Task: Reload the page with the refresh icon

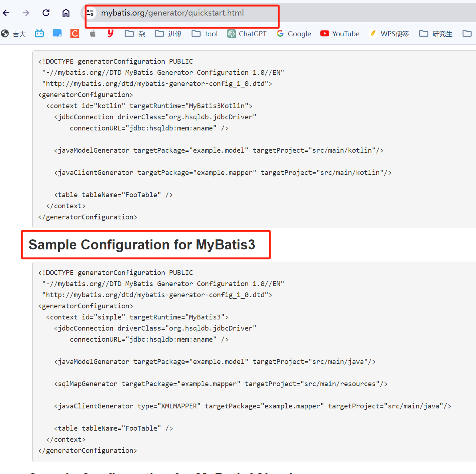Action: [46, 13]
